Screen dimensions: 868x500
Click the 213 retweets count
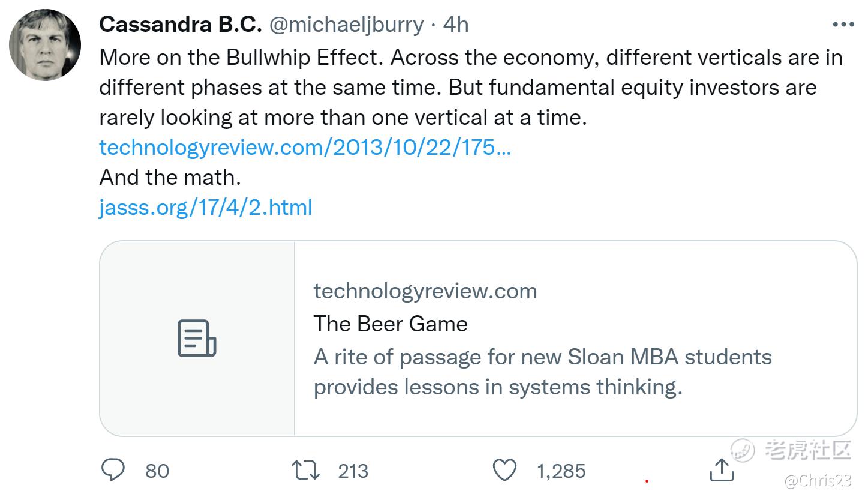tap(353, 471)
